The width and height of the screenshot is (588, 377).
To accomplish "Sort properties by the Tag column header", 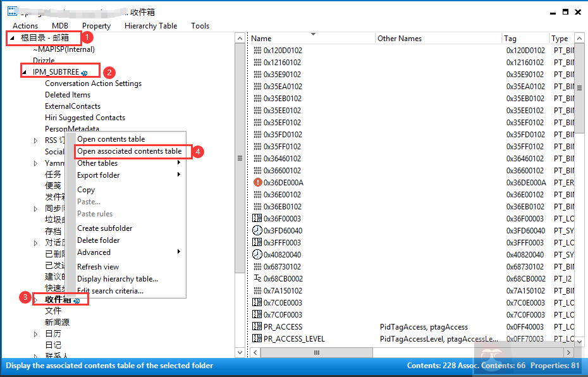I will 525,38.
